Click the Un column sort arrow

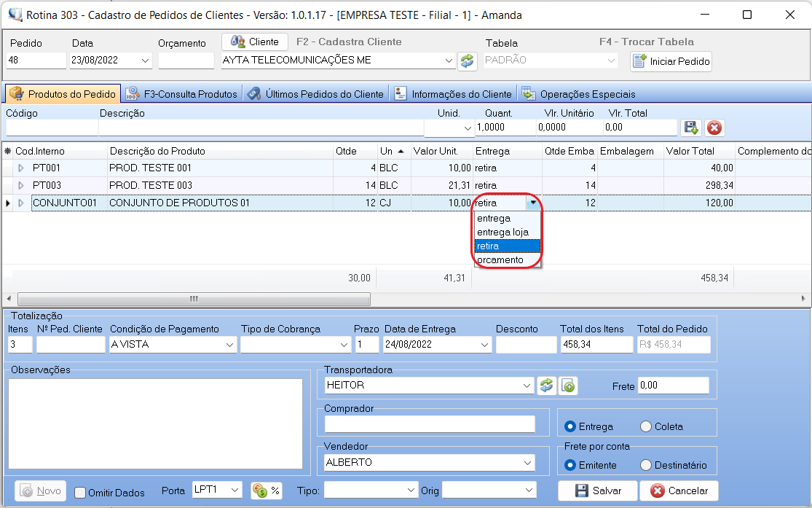tap(401, 152)
